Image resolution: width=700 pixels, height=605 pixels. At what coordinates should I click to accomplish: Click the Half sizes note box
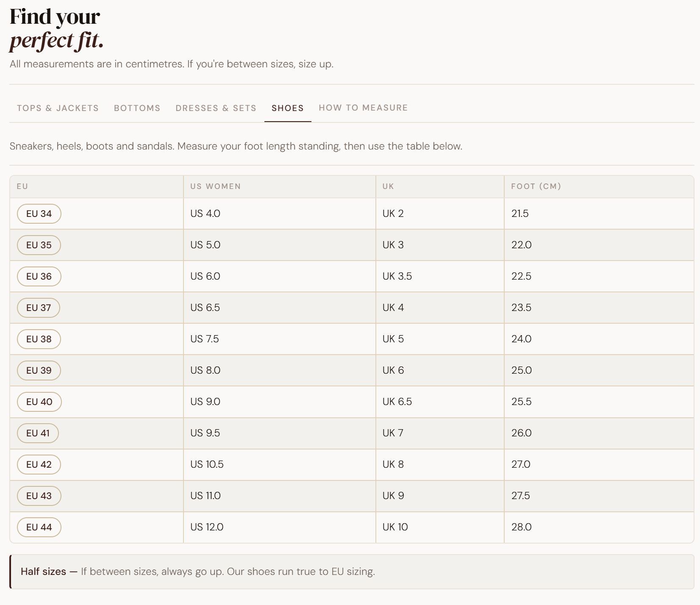pyautogui.click(x=352, y=572)
